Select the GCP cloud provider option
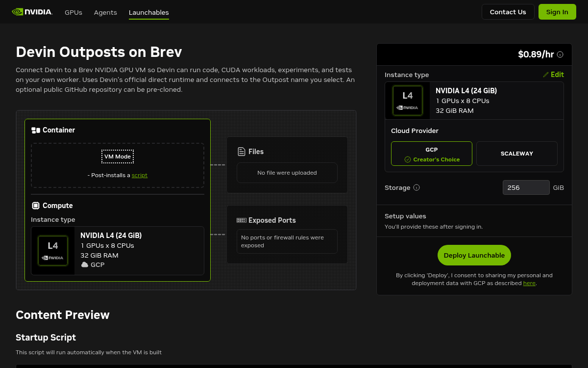Viewport: 588px width, 368px height. tap(432, 154)
